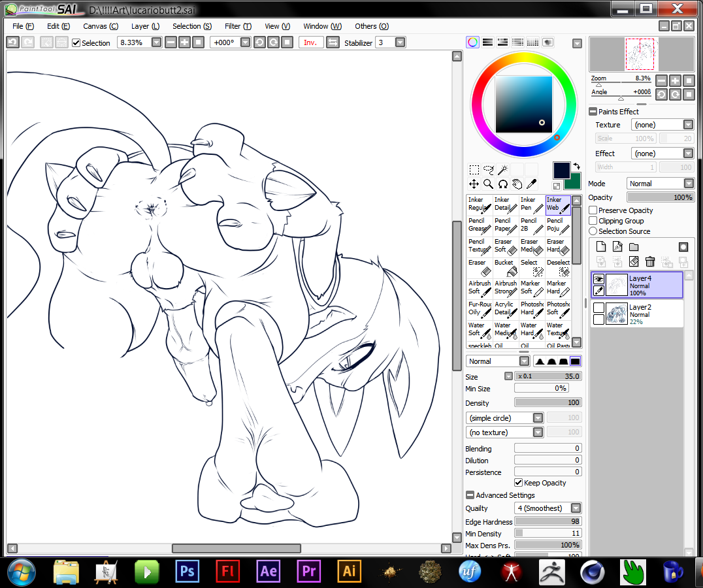Screen dimensions: 703x588
Task: Enable Preserve Opacity
Action: pos(593,210)
